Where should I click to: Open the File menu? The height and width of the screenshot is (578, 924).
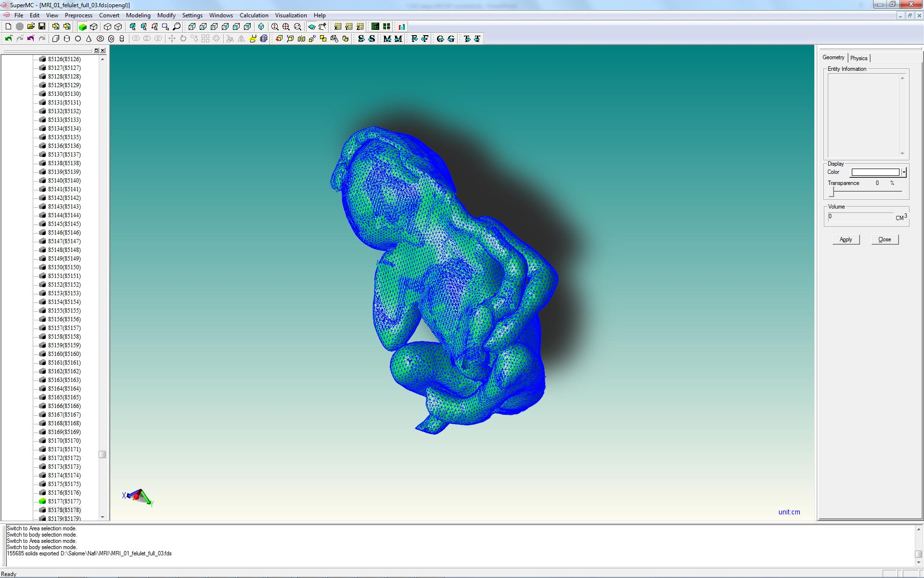pyautogui.click(x=19, y=15)
